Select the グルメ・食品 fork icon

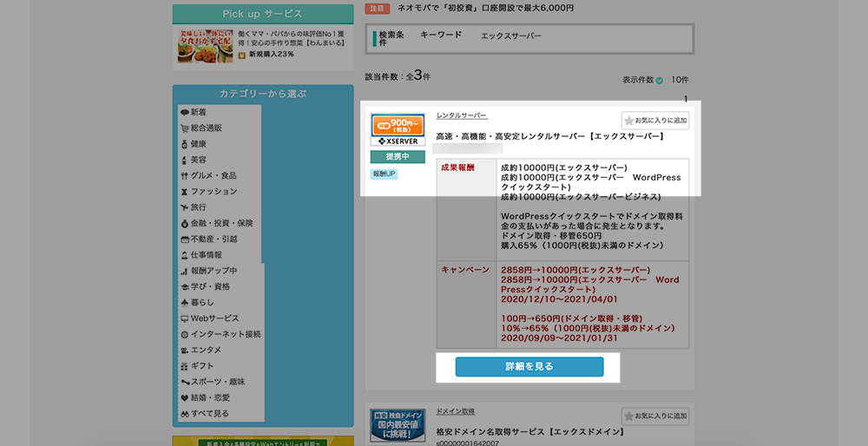[185, 176]
